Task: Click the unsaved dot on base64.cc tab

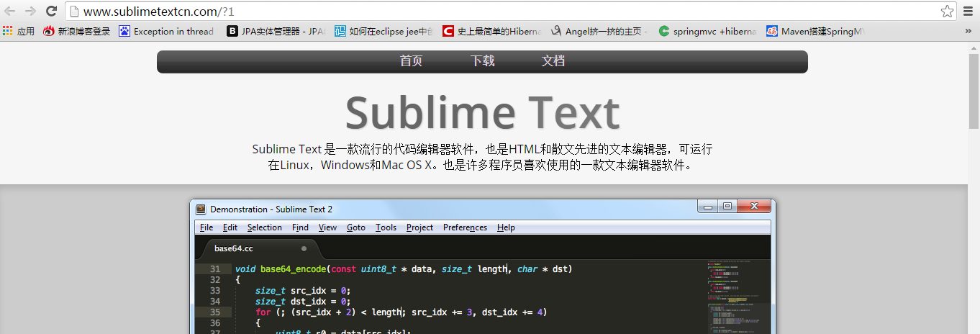Action: (304, 248)
